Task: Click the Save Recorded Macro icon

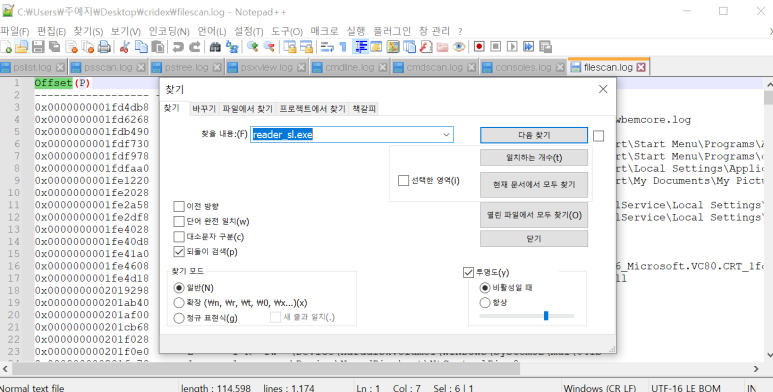Action: [x=545, y=47]
